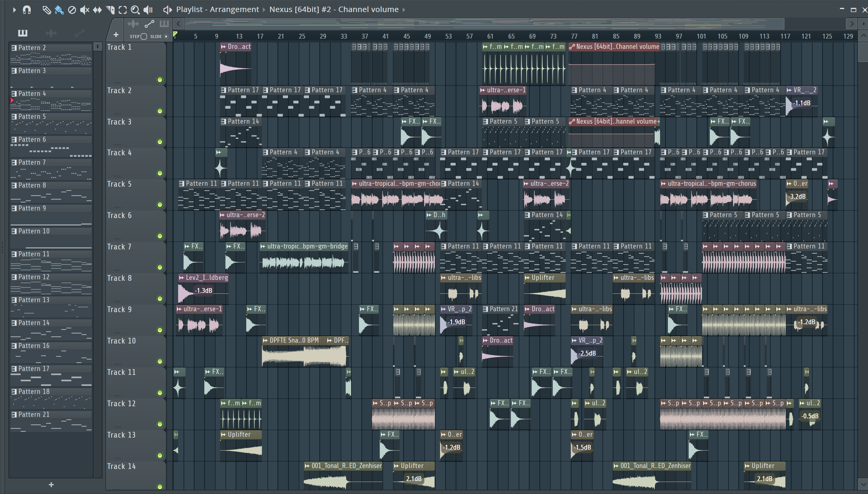Open menu of DPFTE Sna..0 BPM clip
Viewport: 868px width, 494px height.
coord(266,340)
